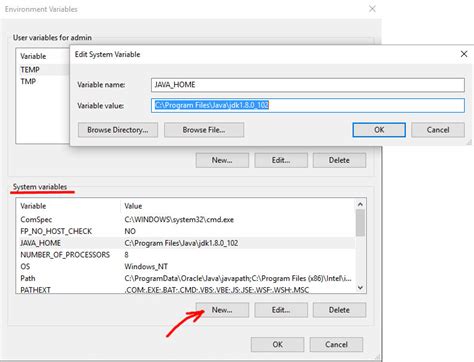Click the NO value for FP_NO_HOST_CHECK
Viewport: 474px width, 362px height.
click(x=130, y=231)
